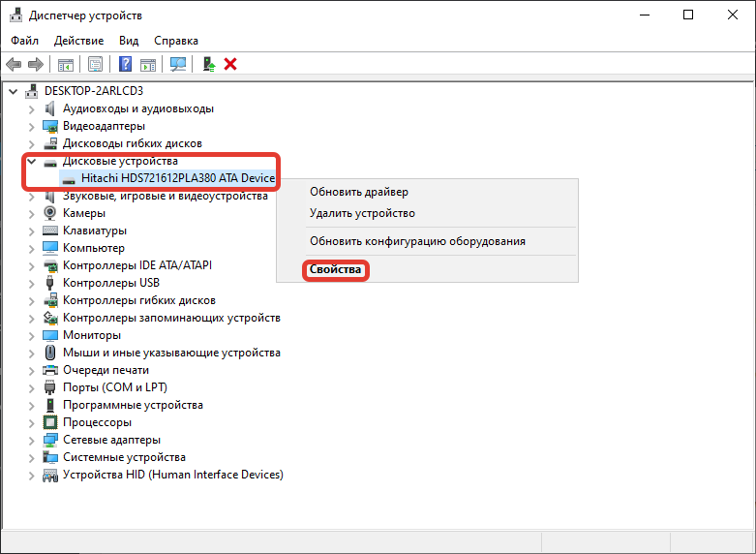Click the keyboard icon of Клавиатуры
The width and height of the screenshot is (756, 554).
click(x=50, y=231)
